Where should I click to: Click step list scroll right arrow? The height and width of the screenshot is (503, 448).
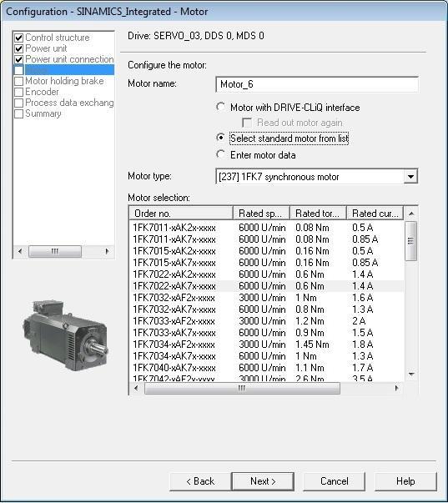pos(107,251)
